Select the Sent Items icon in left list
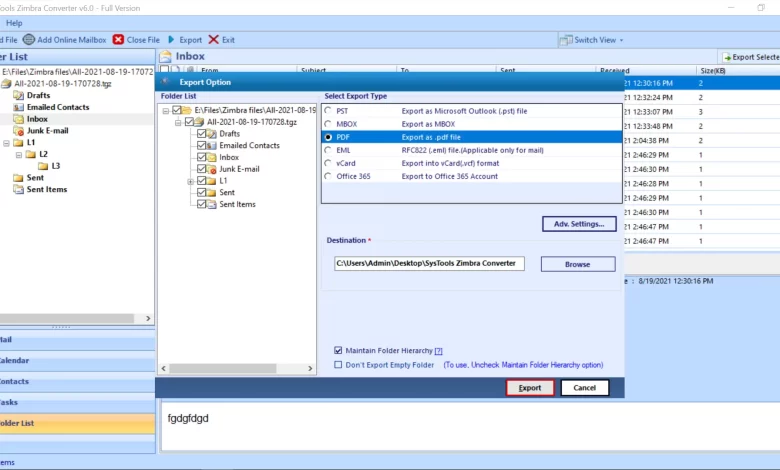This screenshot has height=470, width=780. pos(18,189)
